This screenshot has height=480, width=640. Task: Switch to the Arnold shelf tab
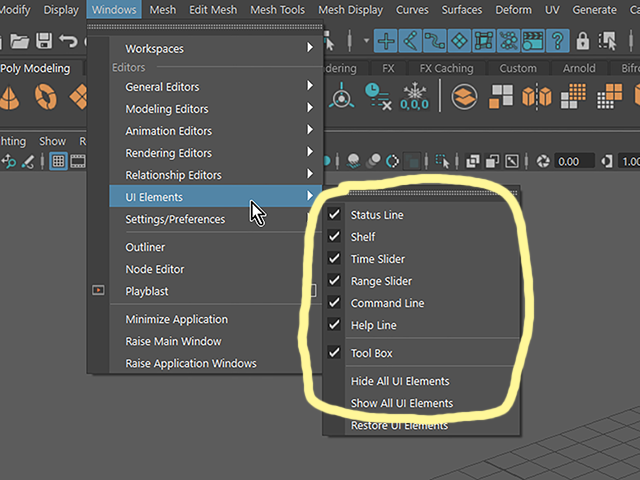tap(579, 68)
